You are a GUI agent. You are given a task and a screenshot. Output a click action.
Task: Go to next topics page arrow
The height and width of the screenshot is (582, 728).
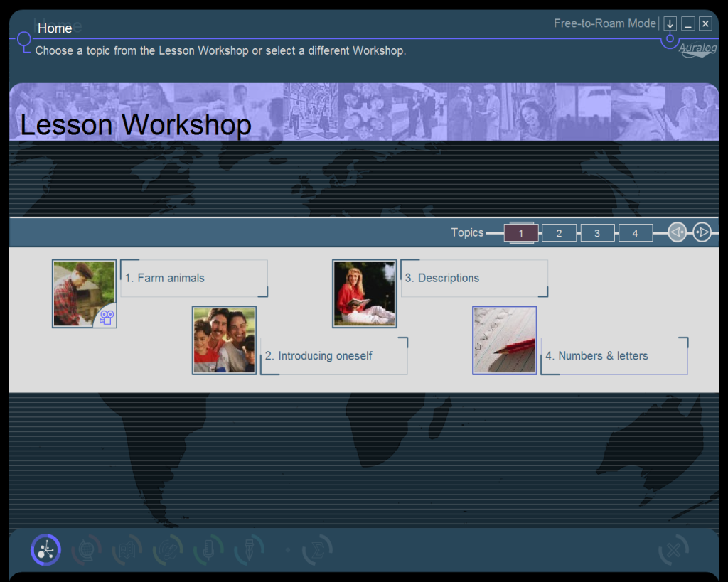coord(702,232)
